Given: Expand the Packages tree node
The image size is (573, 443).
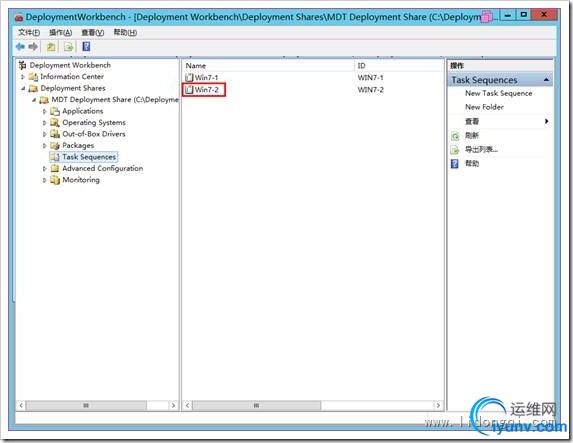Looking at the screenshot, I should 45,145.
